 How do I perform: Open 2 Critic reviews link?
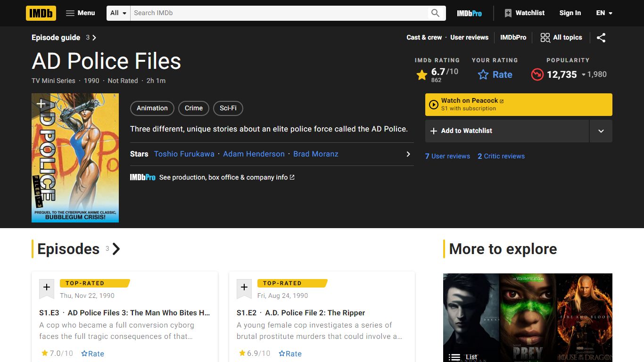(x=501, y=156)
